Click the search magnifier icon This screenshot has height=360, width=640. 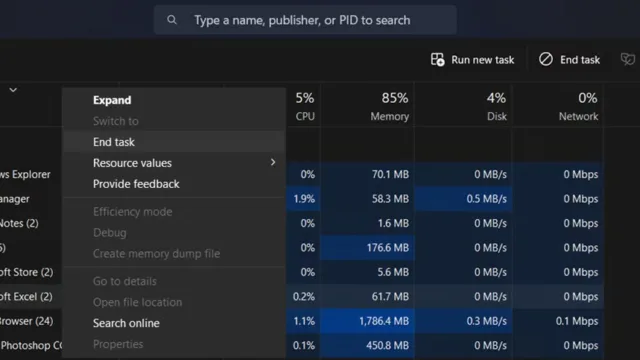(x=172, y=20)
